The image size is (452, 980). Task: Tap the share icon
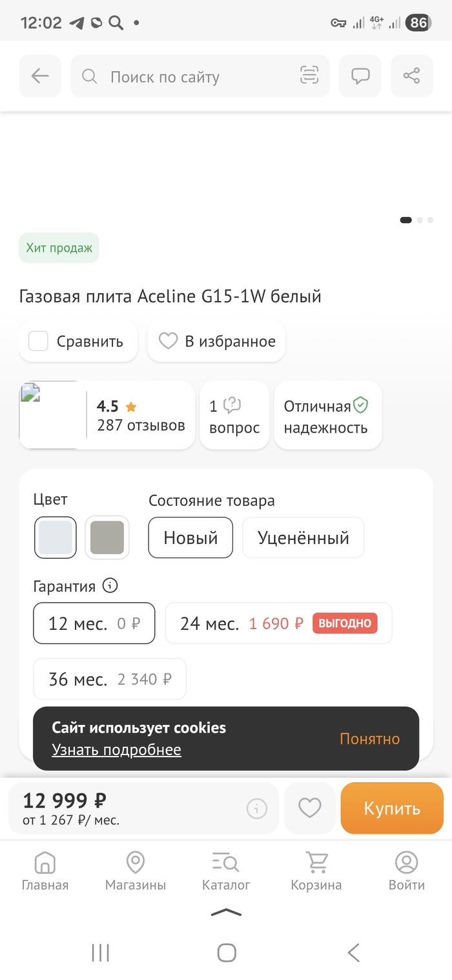(x=411, y=76)
